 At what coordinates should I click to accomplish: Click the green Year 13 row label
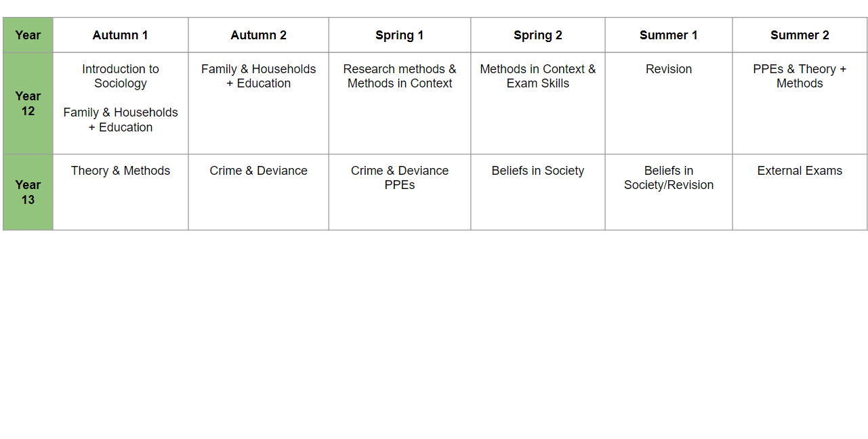28,192
